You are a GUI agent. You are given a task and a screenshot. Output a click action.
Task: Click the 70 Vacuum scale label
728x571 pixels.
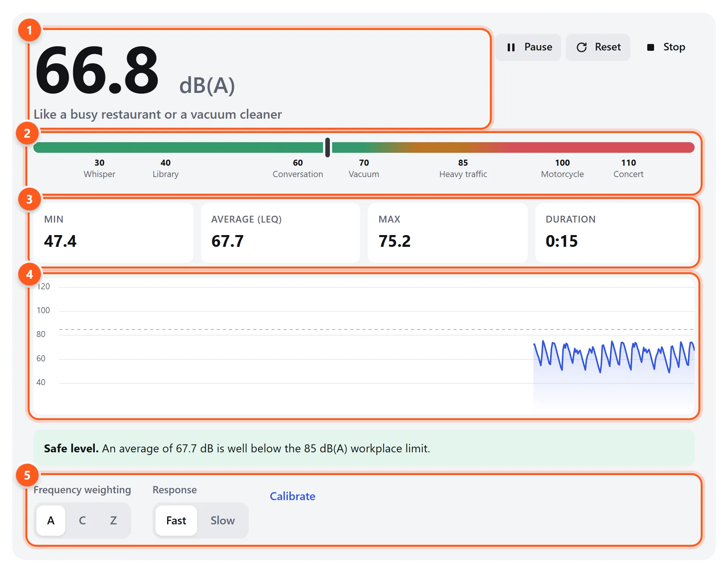coord(364,168)
